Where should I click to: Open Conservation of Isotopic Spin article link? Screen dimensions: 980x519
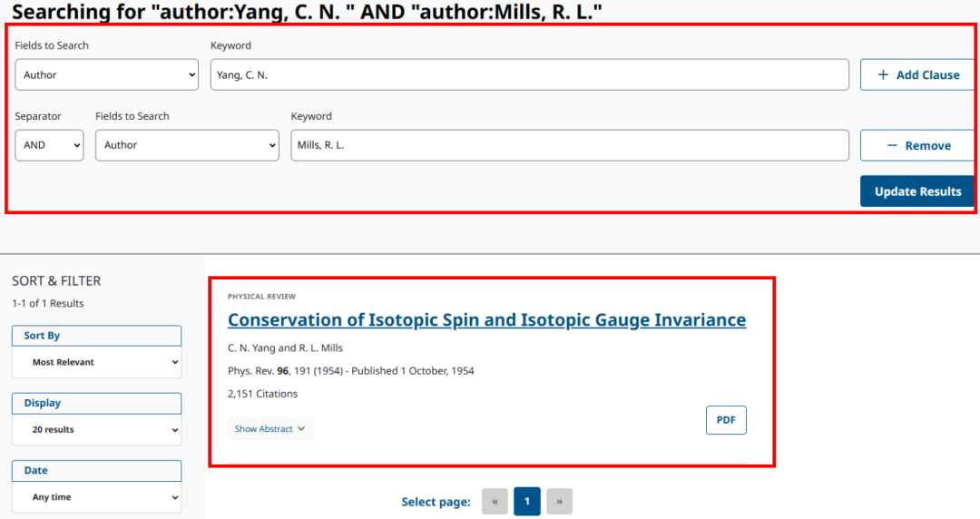(x=486, y=320)
